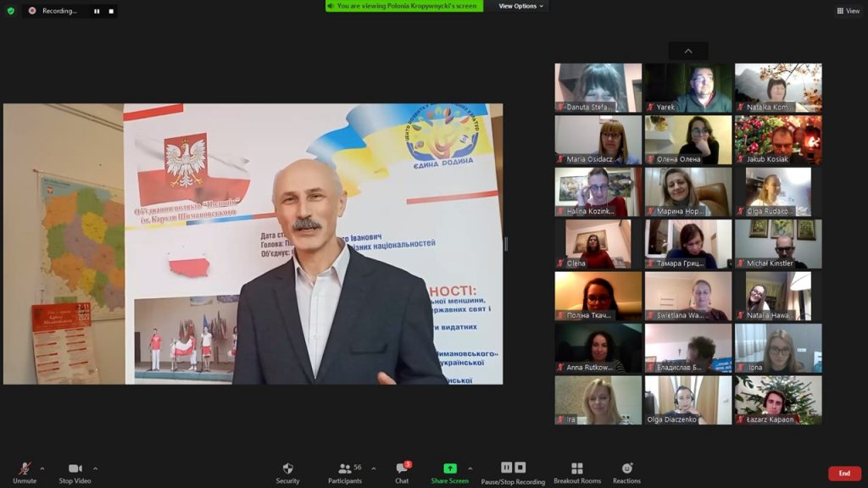Expand the arrow next to Participants
The image size is (868, 488).
pyautogui.click(x=374, y=469)
